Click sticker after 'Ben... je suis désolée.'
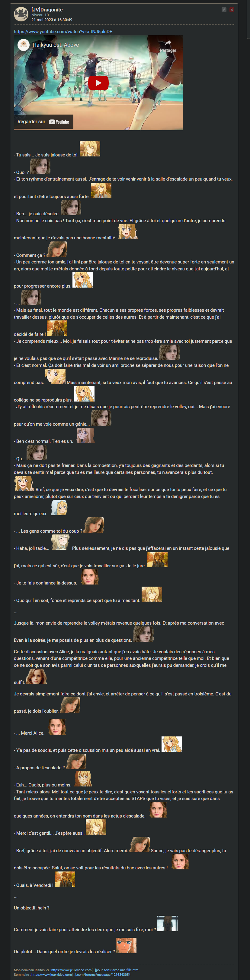 pyautogui.click(x=71, y=208)
